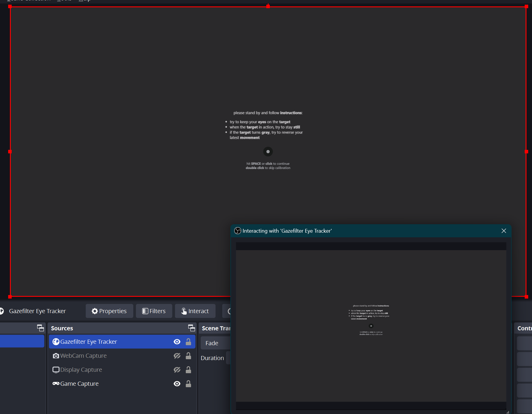Click the monitor icon beside Display Capture
This screenshot has width=532, height=414.
[x=56, y=370]
